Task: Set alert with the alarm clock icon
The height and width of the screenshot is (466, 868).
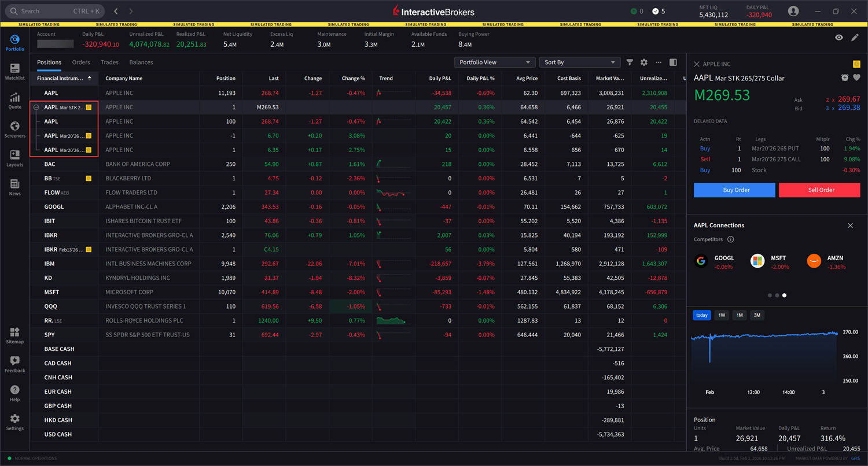Action: tap(845, 78)
